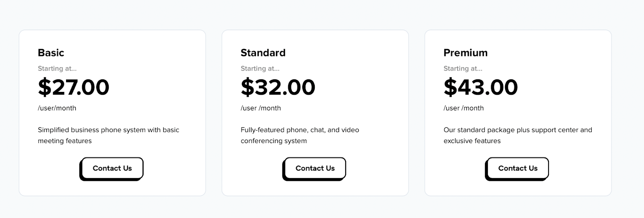Click Contact Us under Premium plan
644x218 pixels.
coord(518,168)
